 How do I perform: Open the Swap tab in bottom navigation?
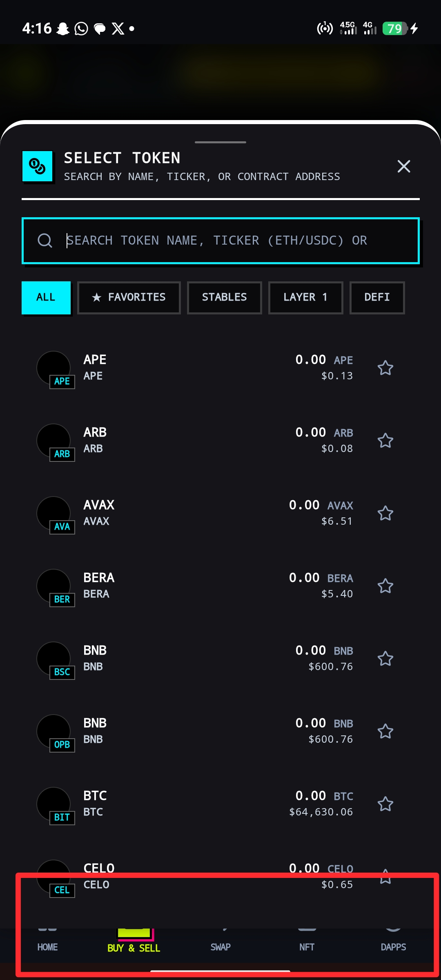(x=220, y=947)
